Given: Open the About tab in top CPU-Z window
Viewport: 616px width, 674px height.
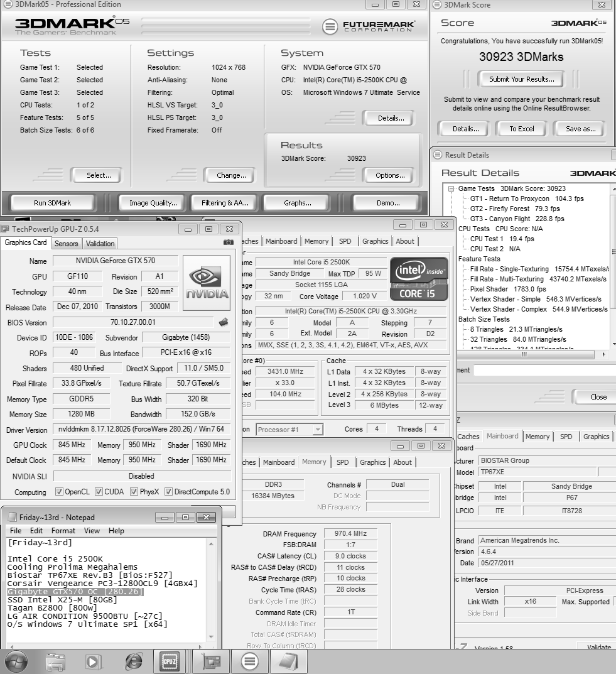Looking at the screenshot, I should pos(404,242).
